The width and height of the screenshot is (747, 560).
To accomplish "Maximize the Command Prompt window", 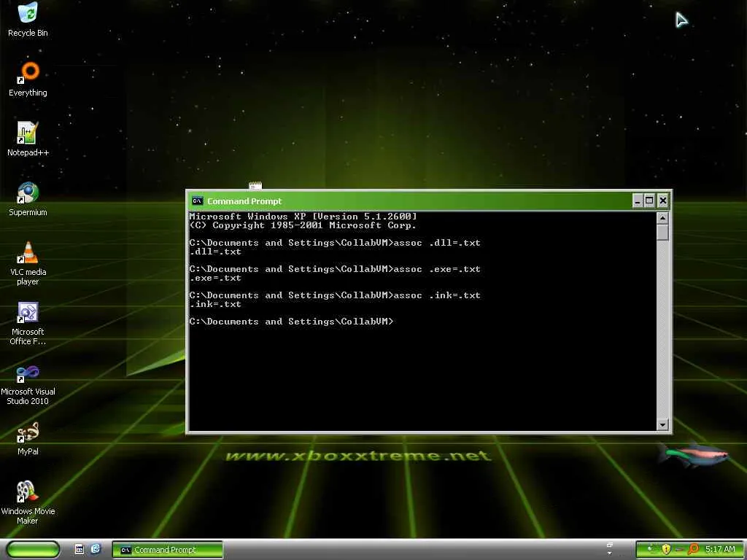I will [650, 201].
